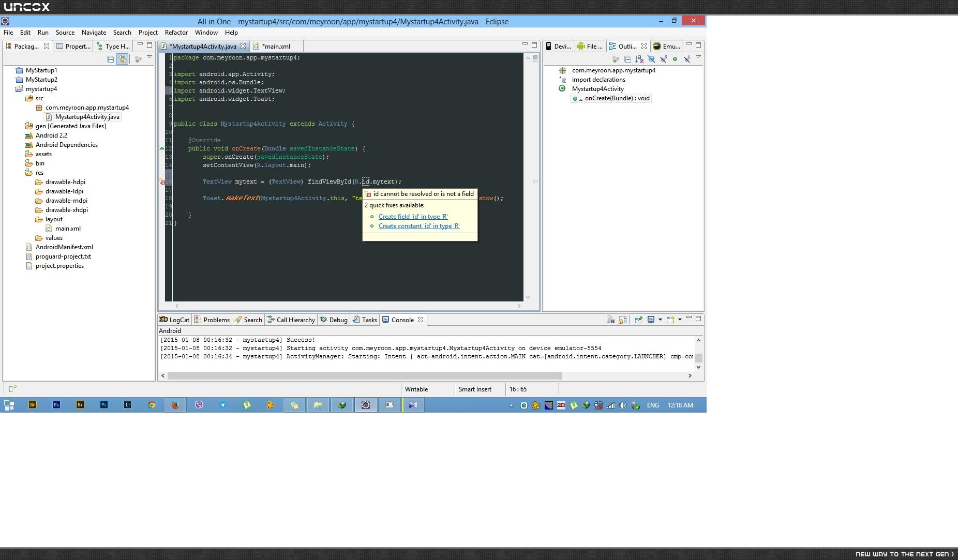The width and height of the screenshot is (958, 560).
Task: Clear the Console output
Action: coord(610,320)
